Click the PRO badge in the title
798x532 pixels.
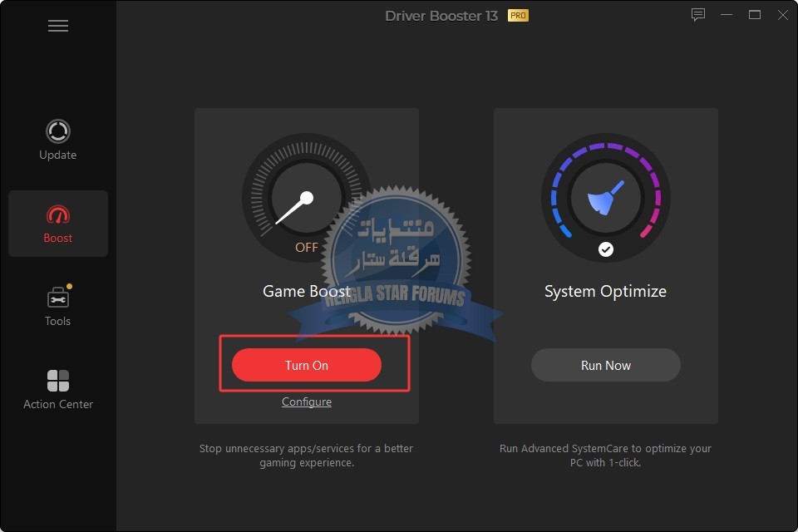[x=518, y=16]
